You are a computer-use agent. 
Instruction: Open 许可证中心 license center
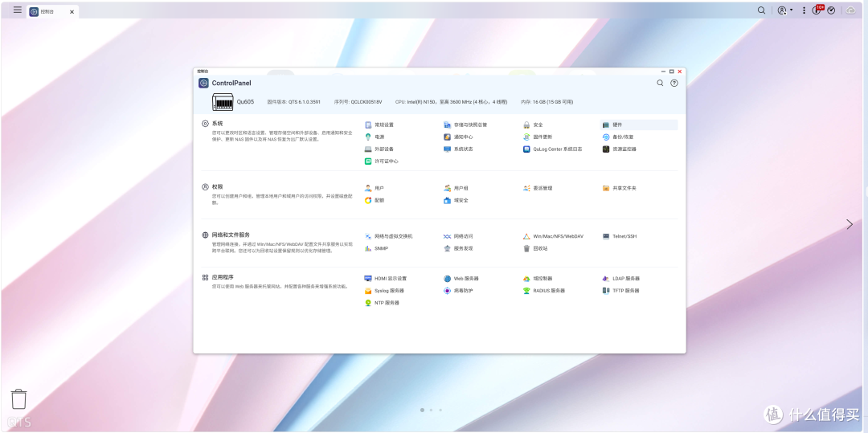point(382,161)
